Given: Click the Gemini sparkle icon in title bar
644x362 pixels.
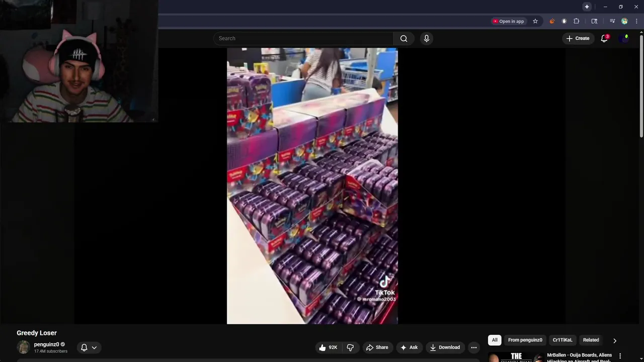Looking at the screenshot, I should coord(587,7).
